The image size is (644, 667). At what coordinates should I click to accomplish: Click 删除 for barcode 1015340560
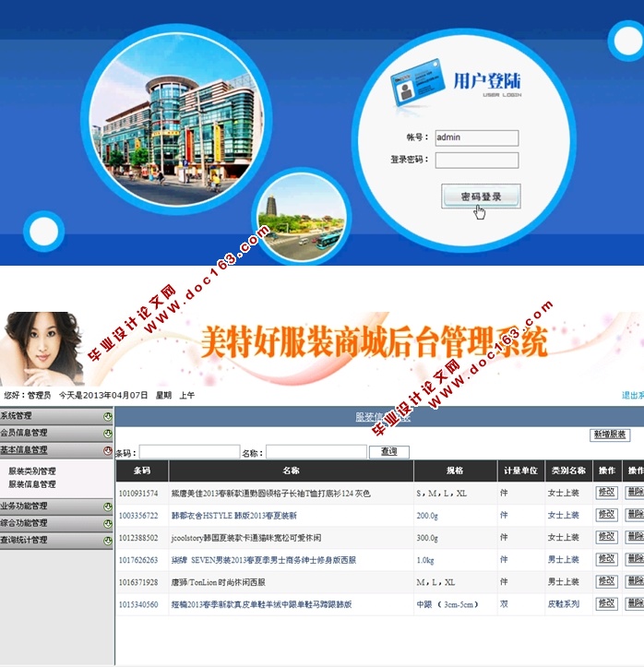click(635, 603)
